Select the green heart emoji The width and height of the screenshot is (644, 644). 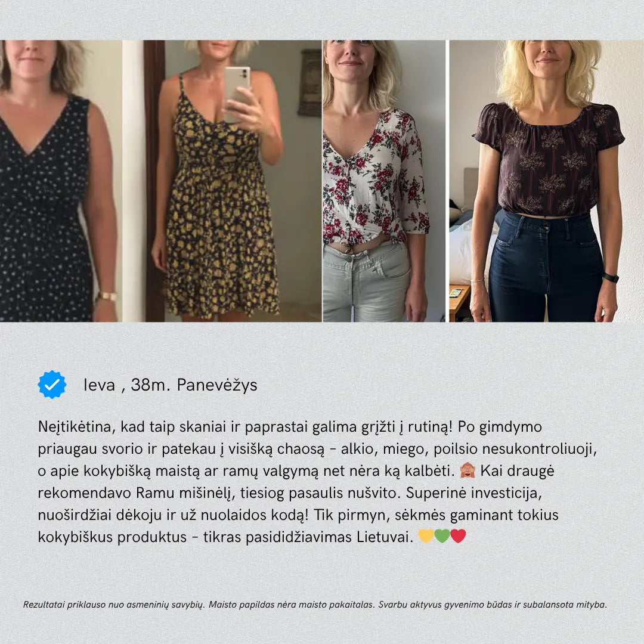(442, 536)
